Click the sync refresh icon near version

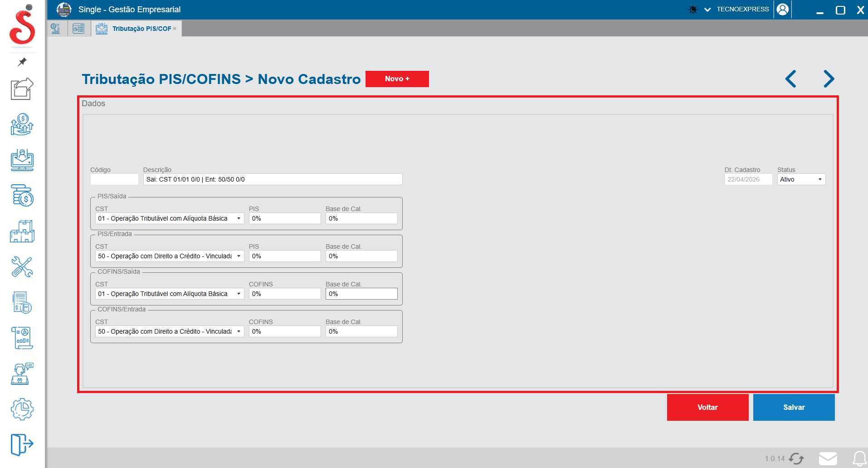796,458
